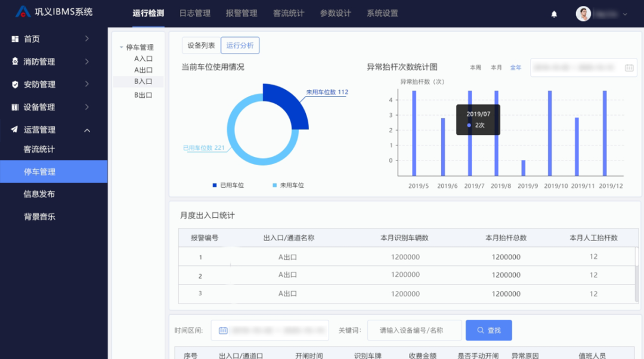Click the 已用车位数 221 label

(x=204, y=148)
